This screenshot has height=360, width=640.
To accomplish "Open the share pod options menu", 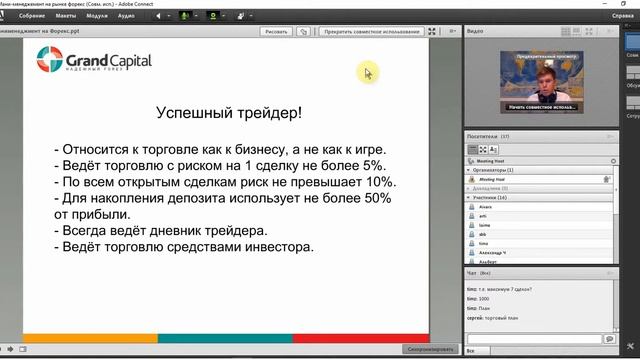I will pos(452,31).
